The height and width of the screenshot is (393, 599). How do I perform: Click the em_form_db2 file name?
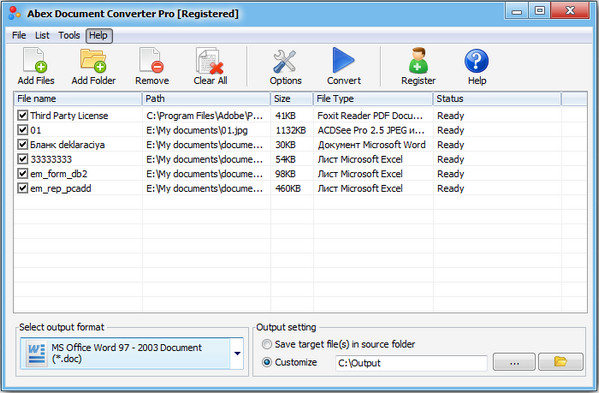pyautogui.click(x=59, y=174)
